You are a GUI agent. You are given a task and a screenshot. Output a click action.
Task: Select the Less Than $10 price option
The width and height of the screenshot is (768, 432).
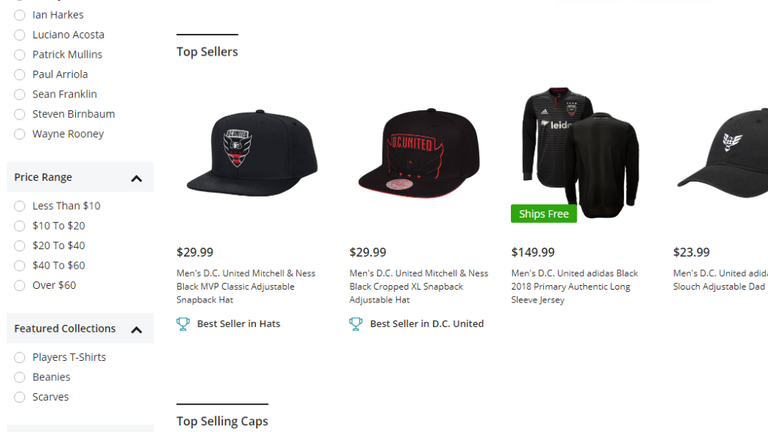pos(20,206)
